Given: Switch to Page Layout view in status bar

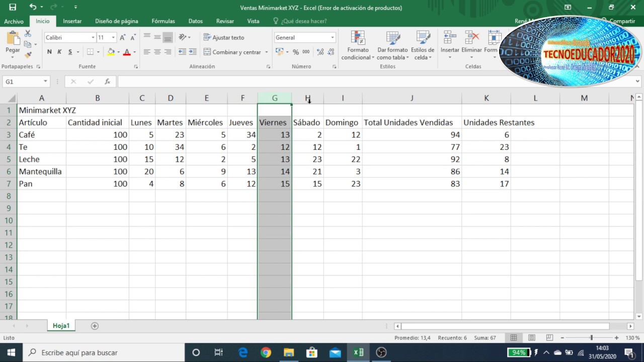Looking at the screenshot, I should pyautogui.click(x=532, y=338).
